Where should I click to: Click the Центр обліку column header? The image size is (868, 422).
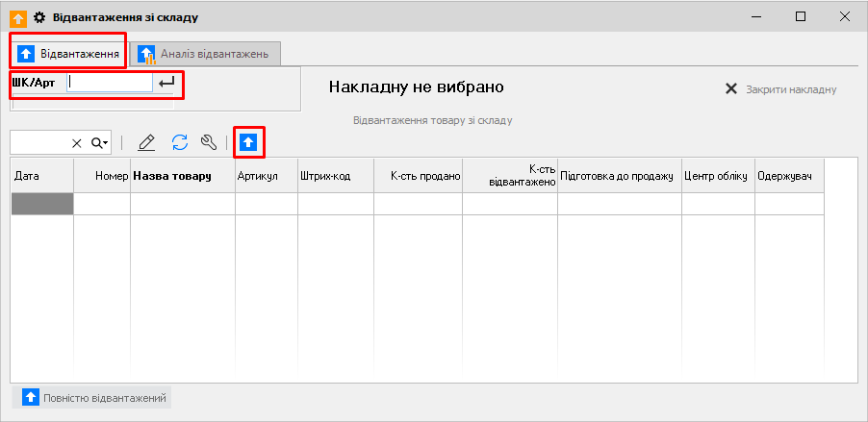point(718,176)
